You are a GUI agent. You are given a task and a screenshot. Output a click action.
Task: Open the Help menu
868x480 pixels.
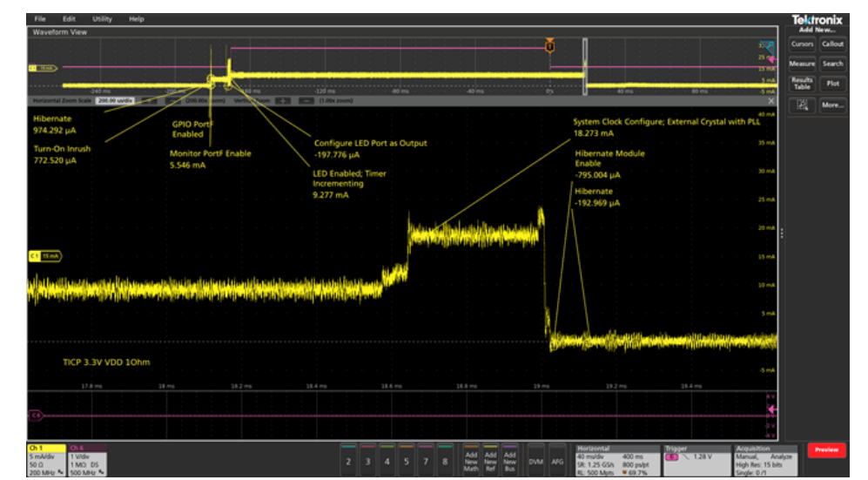136,19
